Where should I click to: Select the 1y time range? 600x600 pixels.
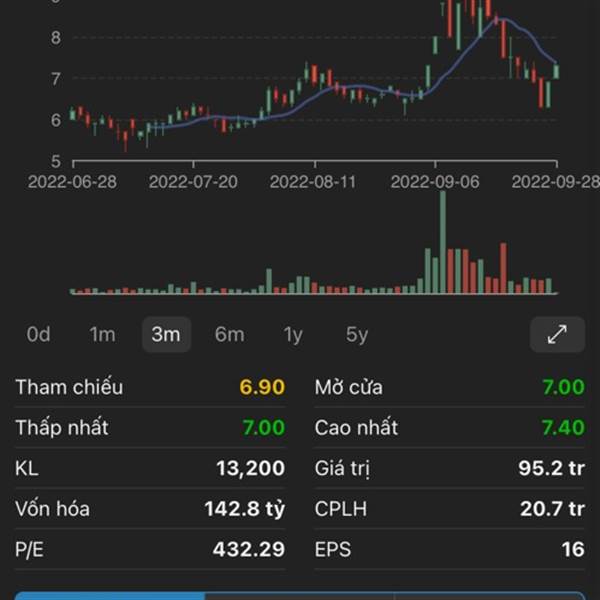[x=293, y=335]
